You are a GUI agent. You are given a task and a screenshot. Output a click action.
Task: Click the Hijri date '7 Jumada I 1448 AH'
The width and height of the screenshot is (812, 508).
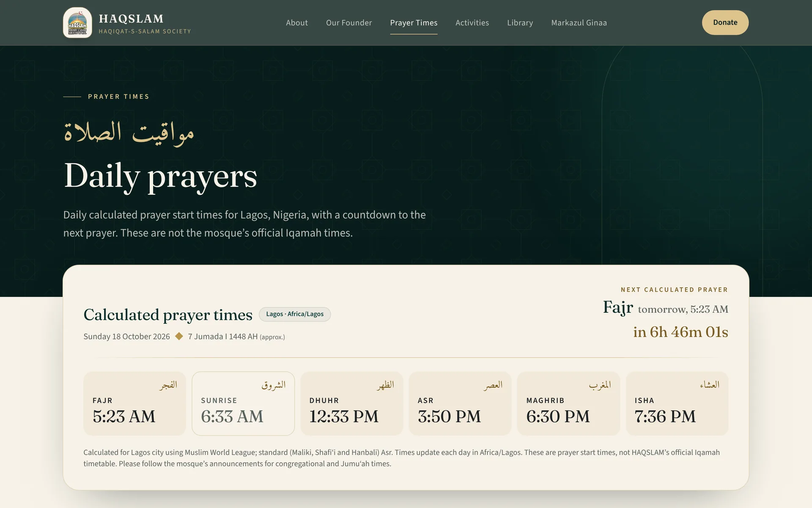(x=223, y=337)
